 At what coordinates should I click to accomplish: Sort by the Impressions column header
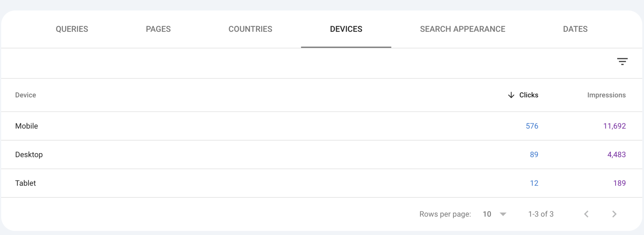[x=606, y=95]
